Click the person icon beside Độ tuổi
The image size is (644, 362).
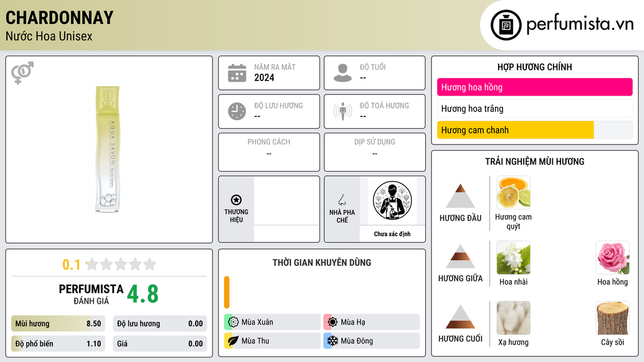pyautogui.click(x=343, y=73)
